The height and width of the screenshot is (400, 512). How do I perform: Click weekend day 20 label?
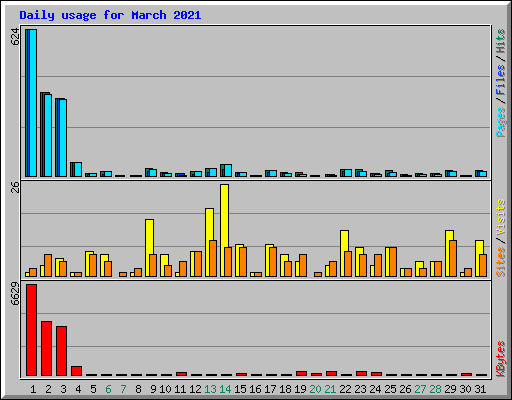click(315, 389)
